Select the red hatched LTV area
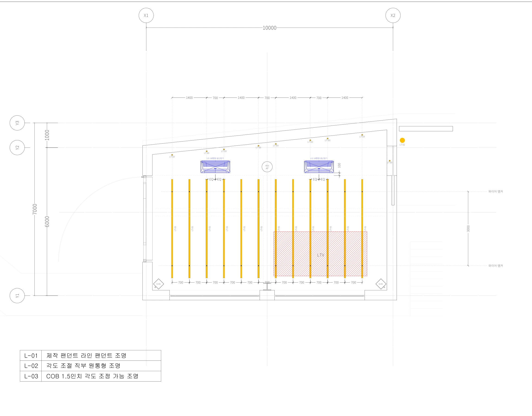 [x=320, y=254]
